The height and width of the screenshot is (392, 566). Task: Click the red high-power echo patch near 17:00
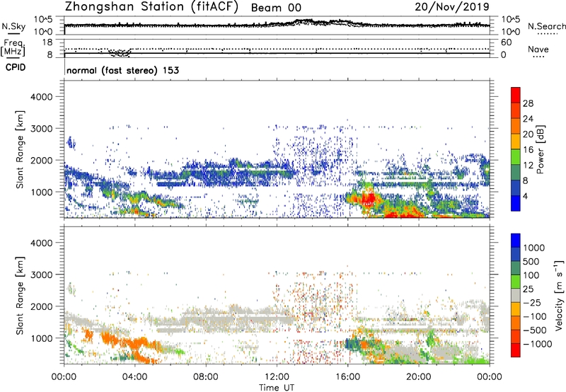coord(369,200)
